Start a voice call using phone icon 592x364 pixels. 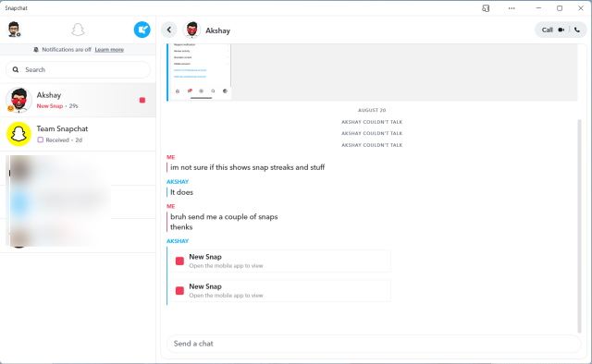pyautogui.click(x=577, y=30)
